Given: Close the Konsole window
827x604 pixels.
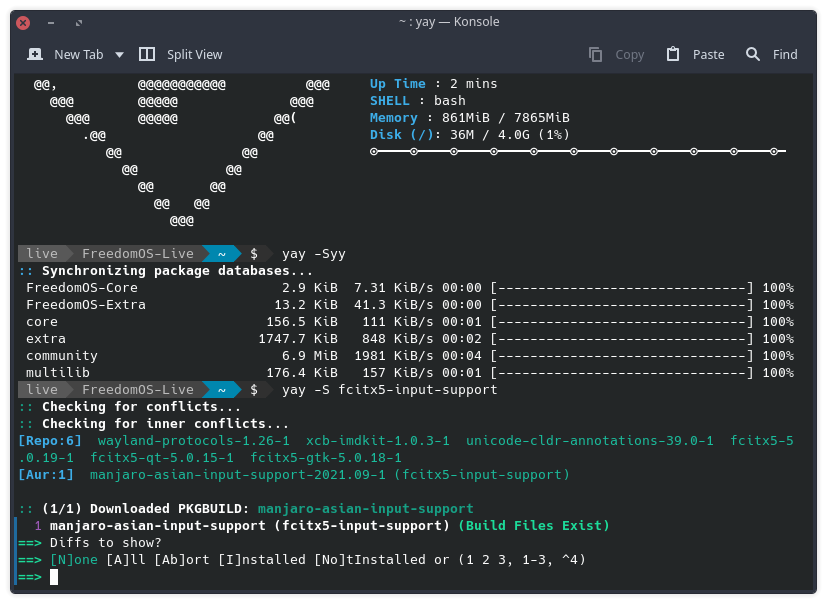Looking at the screenshot, I should click(x=23, y=23).
